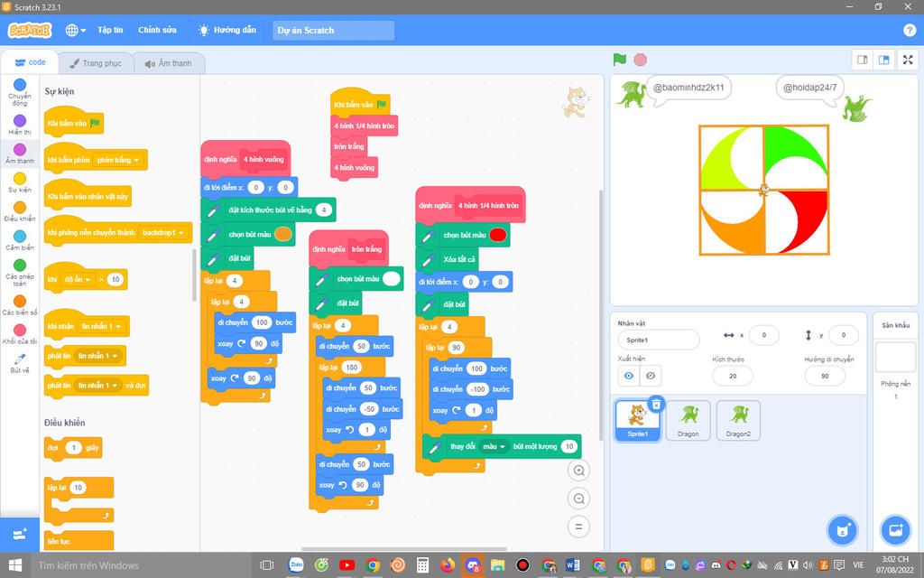The width and height of the screenshot is (924, 578).
Task: Click Windows search box Tìm kiếm trên Windows
Action: click(x=142, y=565)
